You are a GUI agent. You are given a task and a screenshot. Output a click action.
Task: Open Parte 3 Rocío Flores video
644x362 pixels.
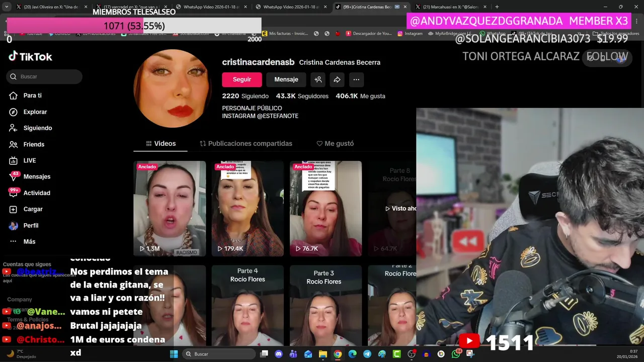tap(326, 305)
